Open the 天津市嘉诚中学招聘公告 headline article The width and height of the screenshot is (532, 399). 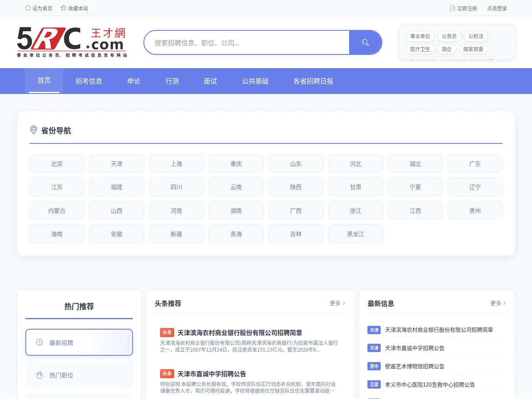pos(212,374)
